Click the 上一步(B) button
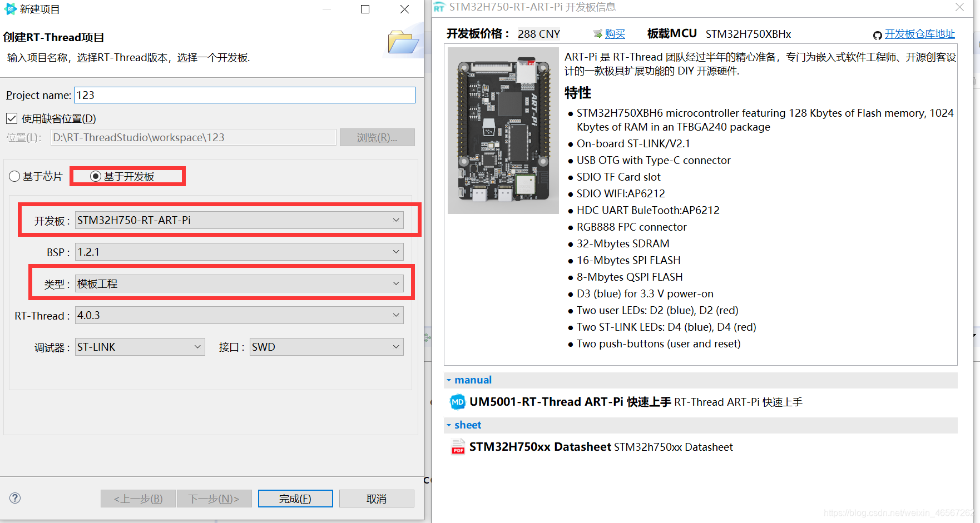Viewport: 980px width, 523px height. pyautogui.click(x=138, y=499)
